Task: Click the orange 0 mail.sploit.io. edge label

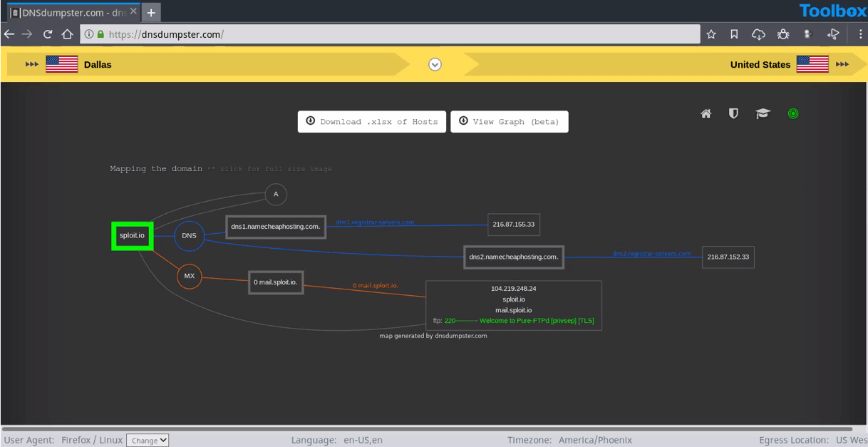Action: [376, 285]
